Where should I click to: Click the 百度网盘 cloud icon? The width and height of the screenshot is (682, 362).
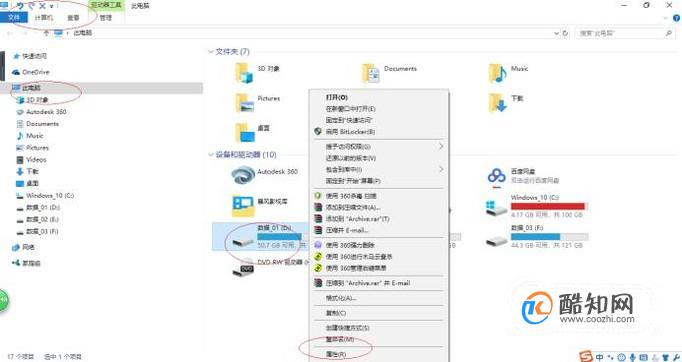point(497,177)
